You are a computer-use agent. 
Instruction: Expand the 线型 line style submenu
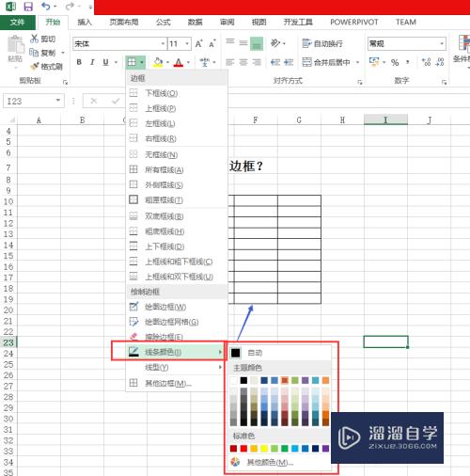click(x=176, y=367)
